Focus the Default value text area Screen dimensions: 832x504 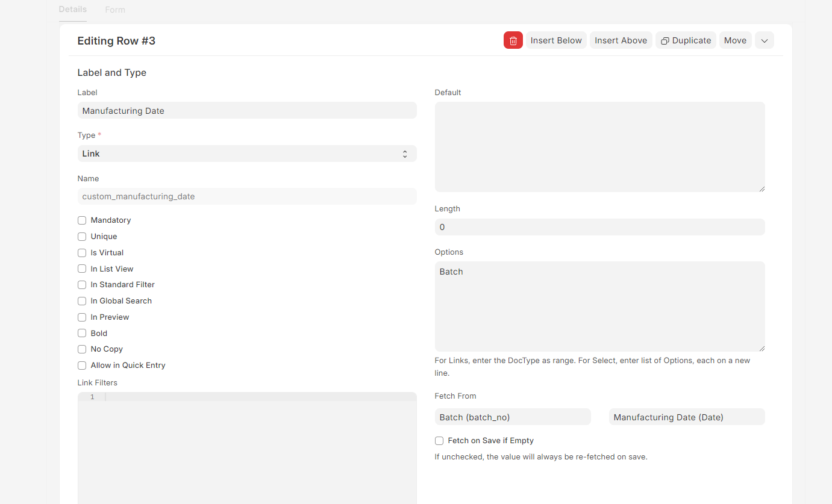pos(599,146)
